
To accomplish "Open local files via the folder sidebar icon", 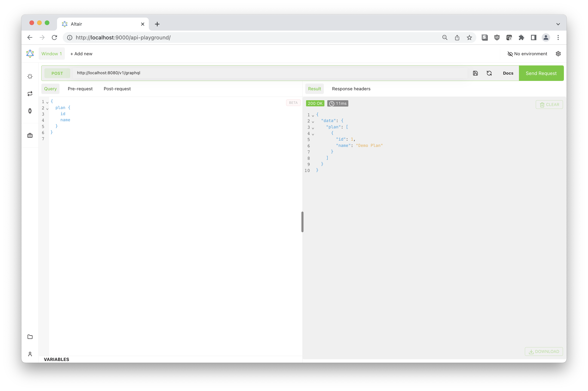I will 30,337.
